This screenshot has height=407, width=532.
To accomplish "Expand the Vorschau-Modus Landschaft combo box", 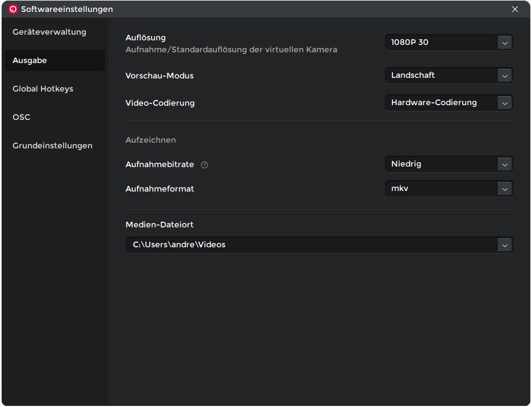I will pyautogui.click(x=441, y=76).
